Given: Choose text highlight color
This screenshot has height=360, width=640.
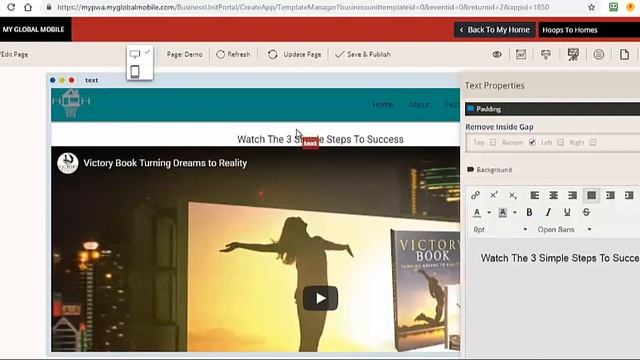Looking at the screenshot, I should coord(502,213).
